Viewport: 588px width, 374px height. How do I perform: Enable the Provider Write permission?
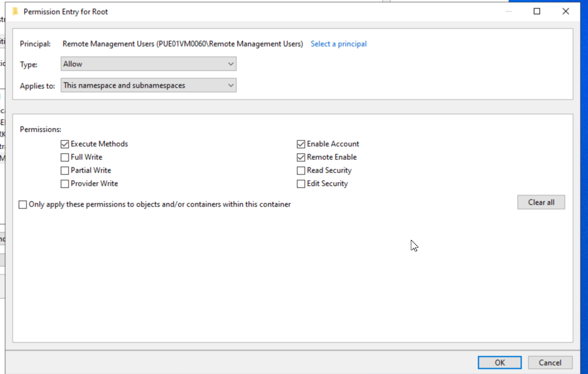click(x=64, y=184)
